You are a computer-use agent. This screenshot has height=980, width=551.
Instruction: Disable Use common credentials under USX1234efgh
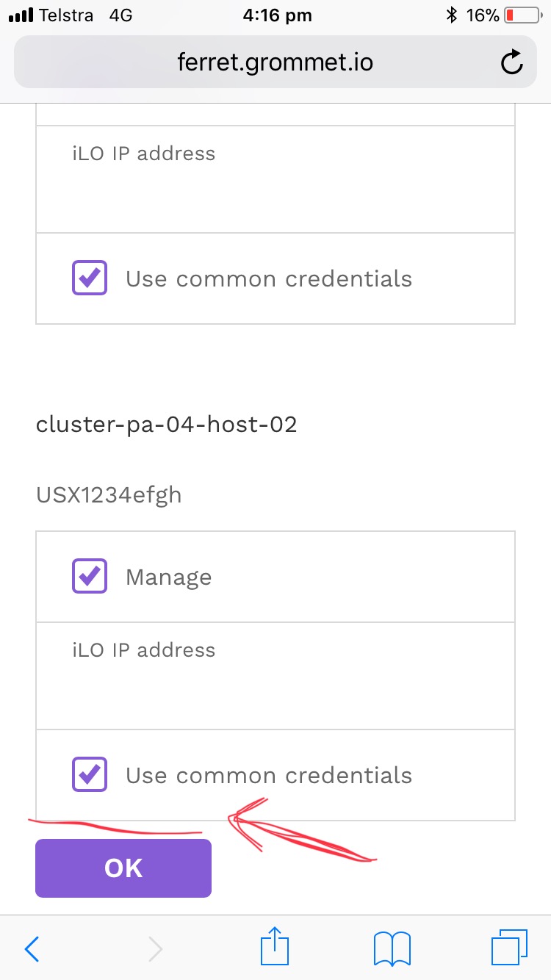(89, 774)
